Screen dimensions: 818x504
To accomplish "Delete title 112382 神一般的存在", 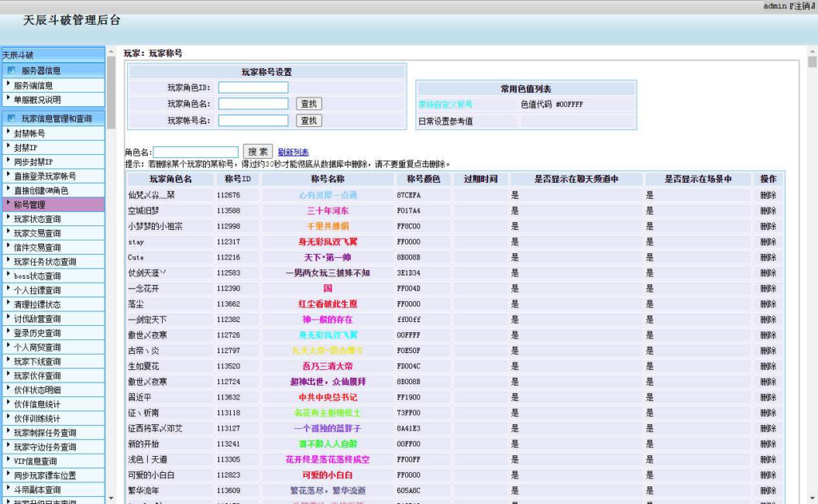I will tap(768, 319).
